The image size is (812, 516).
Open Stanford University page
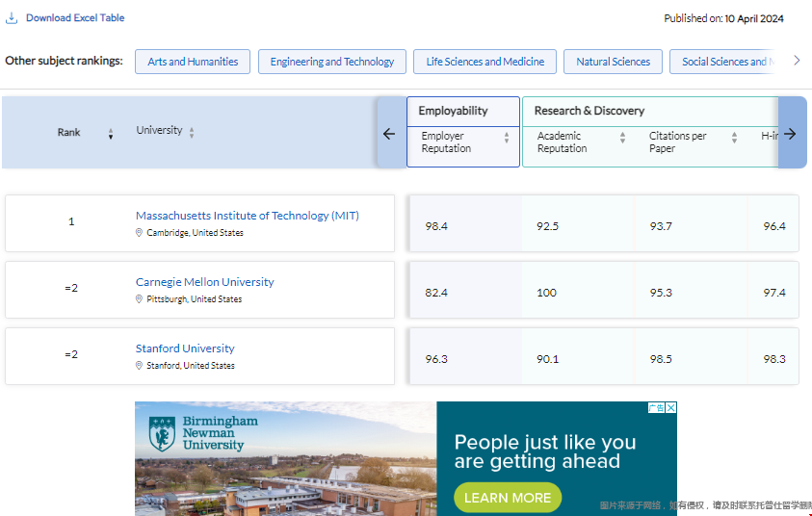[185, 348]
